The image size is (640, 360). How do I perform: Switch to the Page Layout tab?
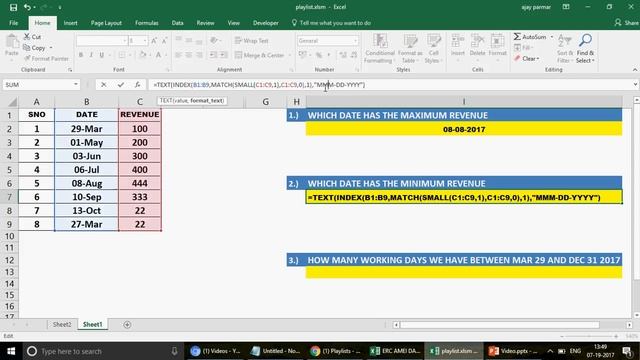point(106,23)
